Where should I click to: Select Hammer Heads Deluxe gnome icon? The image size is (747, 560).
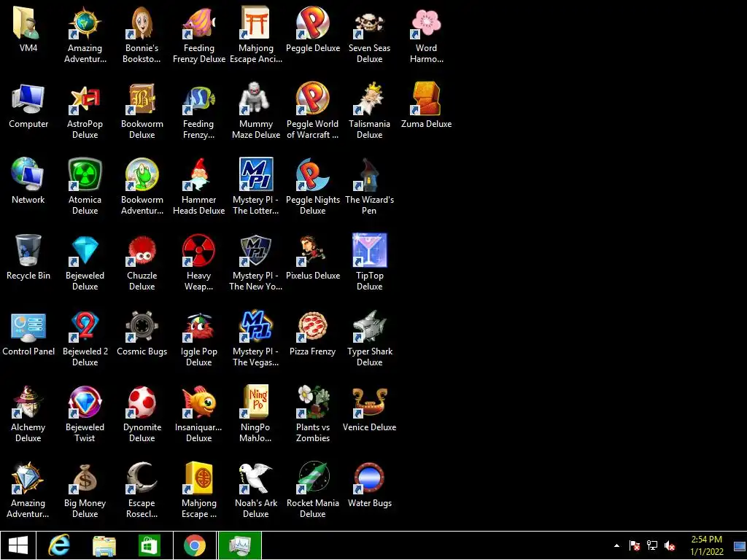[x=198, y=174]
